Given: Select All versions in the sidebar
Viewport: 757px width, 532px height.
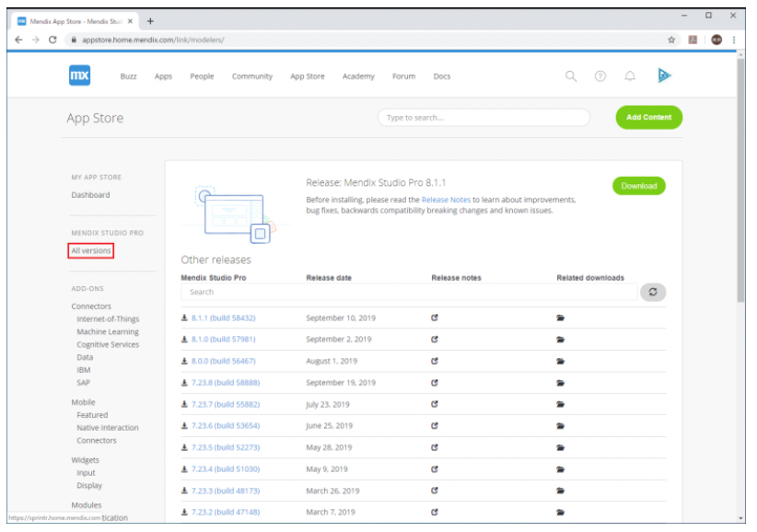Looking at the screenshot, I should point(91,250).
